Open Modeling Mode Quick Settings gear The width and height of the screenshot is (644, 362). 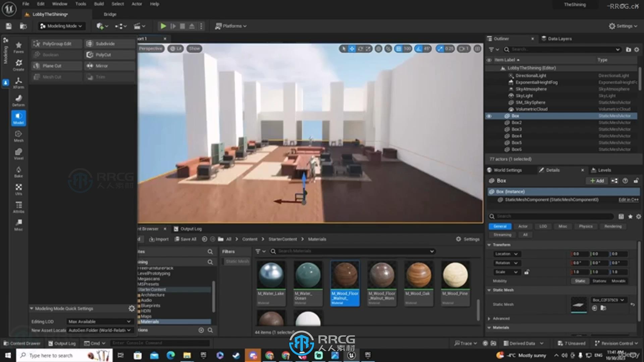[131, 308]
